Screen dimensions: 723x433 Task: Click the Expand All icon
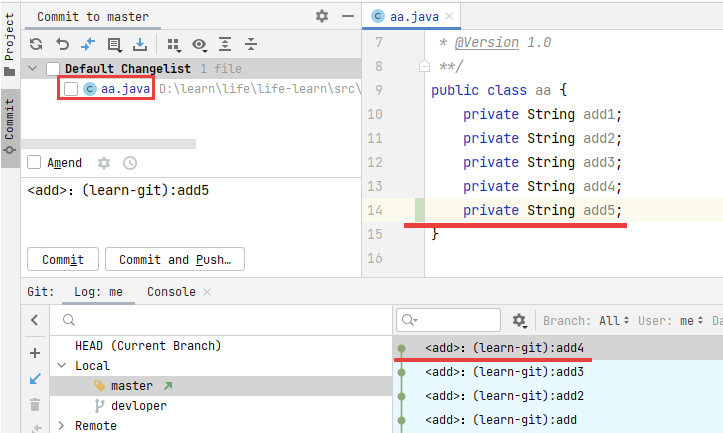[x=225, y=44]
